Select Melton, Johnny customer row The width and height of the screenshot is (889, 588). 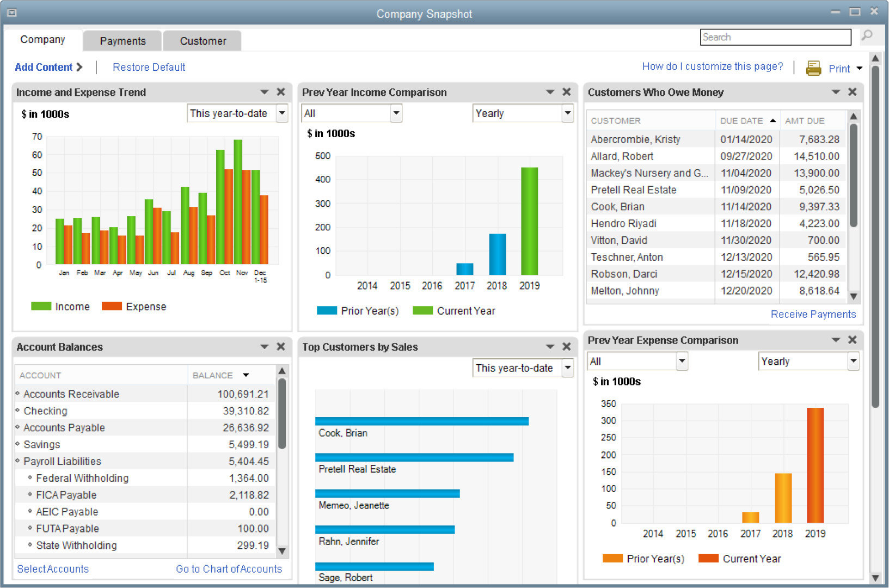715,291
